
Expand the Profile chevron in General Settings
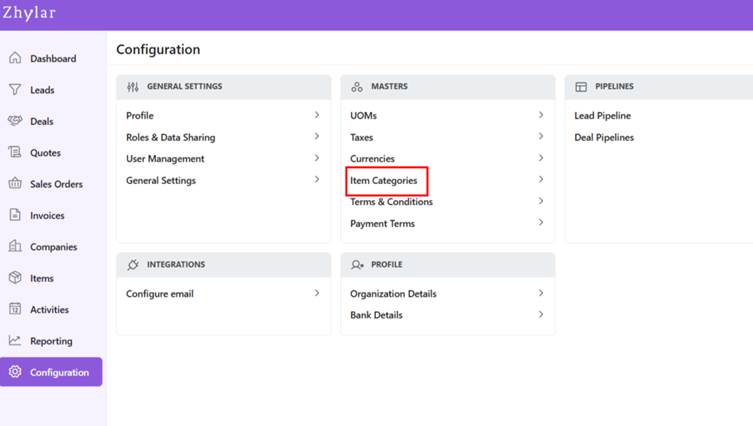pos(317,116)
